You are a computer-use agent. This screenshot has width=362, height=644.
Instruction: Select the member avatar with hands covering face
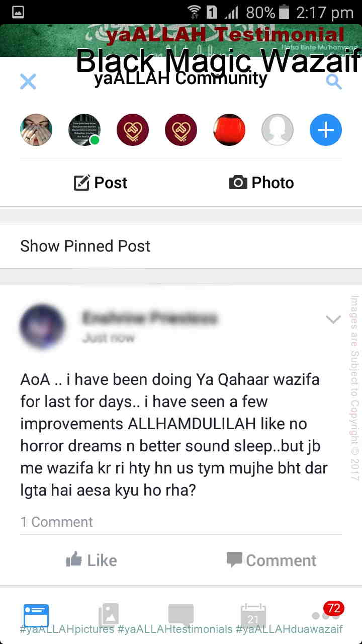[36, 130]
